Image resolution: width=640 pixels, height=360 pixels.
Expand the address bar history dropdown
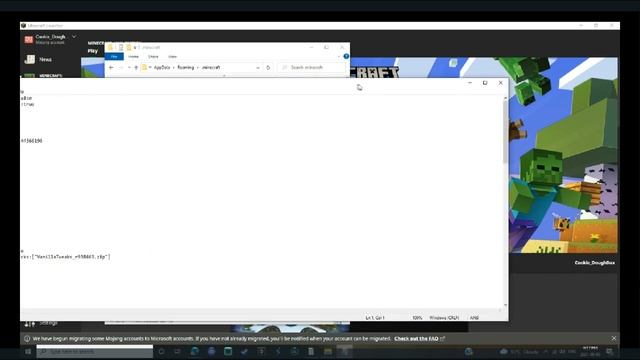tap(258, 67)
